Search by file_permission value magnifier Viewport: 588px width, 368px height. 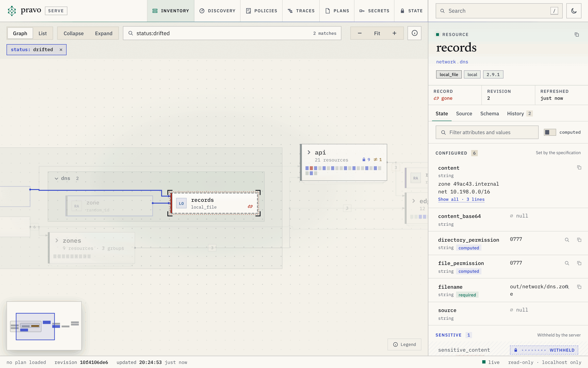[x=567, y=263]
